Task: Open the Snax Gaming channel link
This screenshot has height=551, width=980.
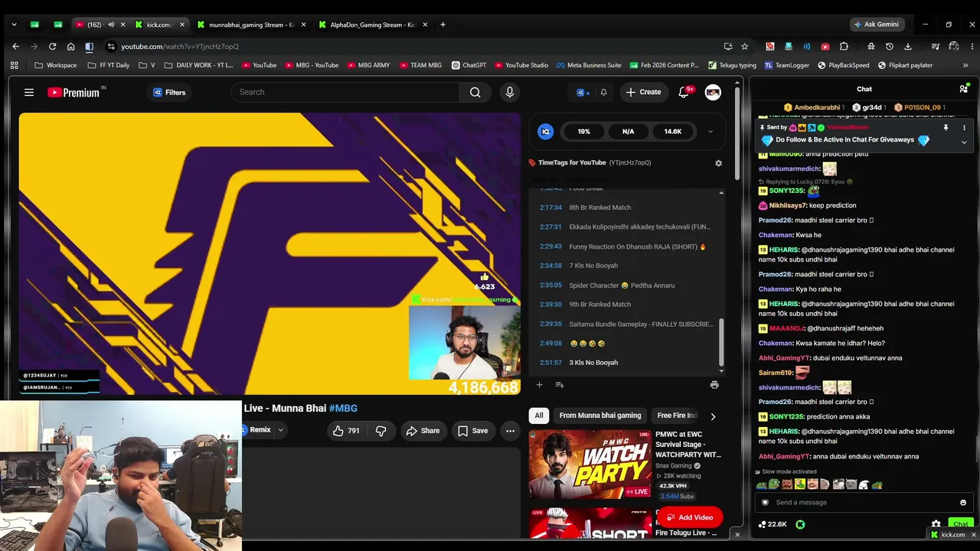Action: [x=674, y=465]
